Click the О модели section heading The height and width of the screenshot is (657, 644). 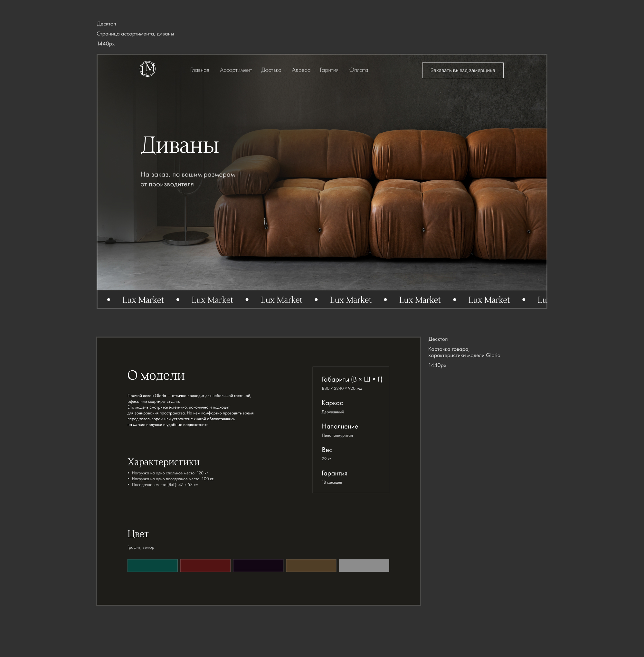click(156, 375)
